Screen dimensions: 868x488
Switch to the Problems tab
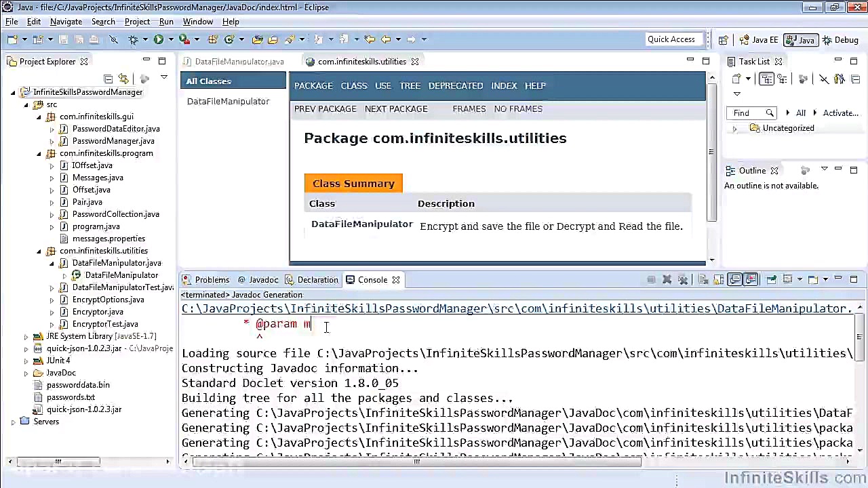point(206,280)
